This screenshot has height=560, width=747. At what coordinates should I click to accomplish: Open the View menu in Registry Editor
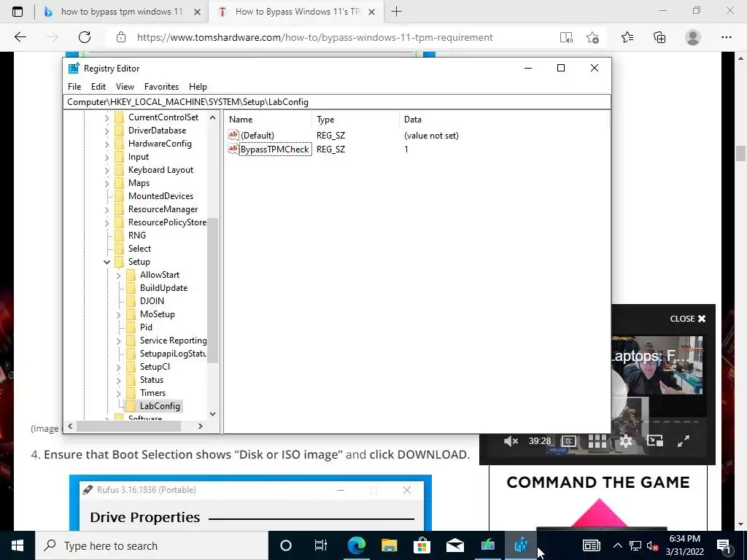click(x=125, y=87)
